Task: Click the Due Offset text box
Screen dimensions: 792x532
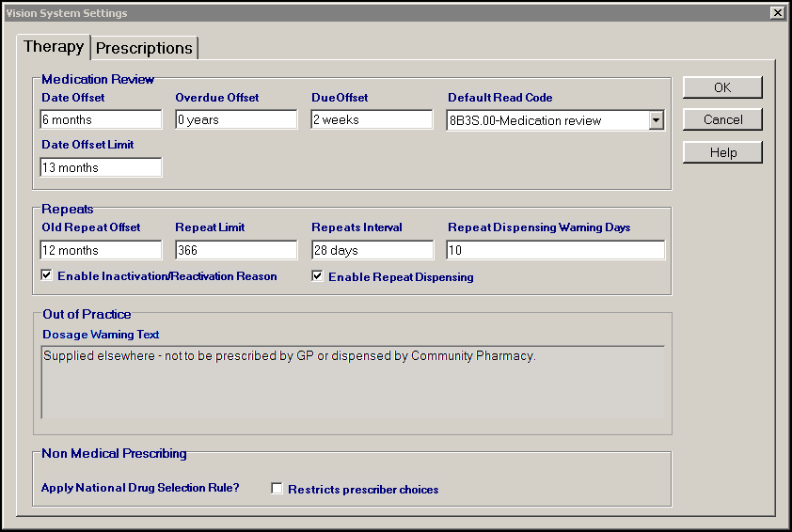Action: tap(372, 120)
